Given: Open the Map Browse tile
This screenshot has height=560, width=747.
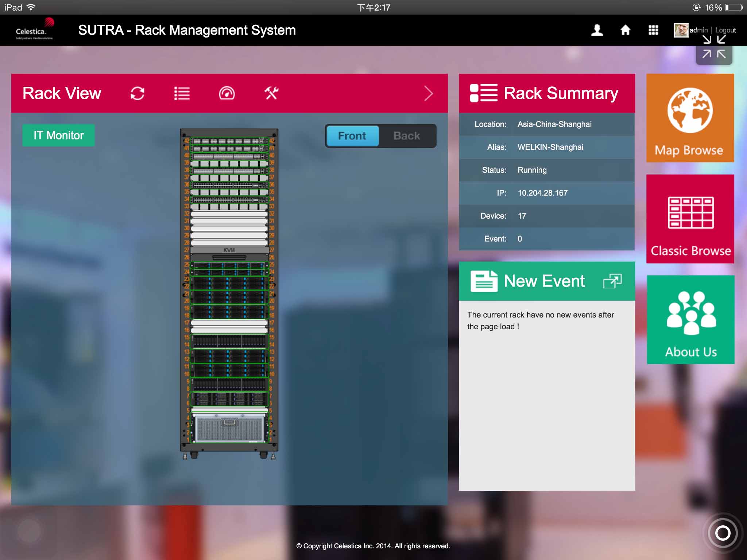Looking at the screenshot, I should click(690, 118).
